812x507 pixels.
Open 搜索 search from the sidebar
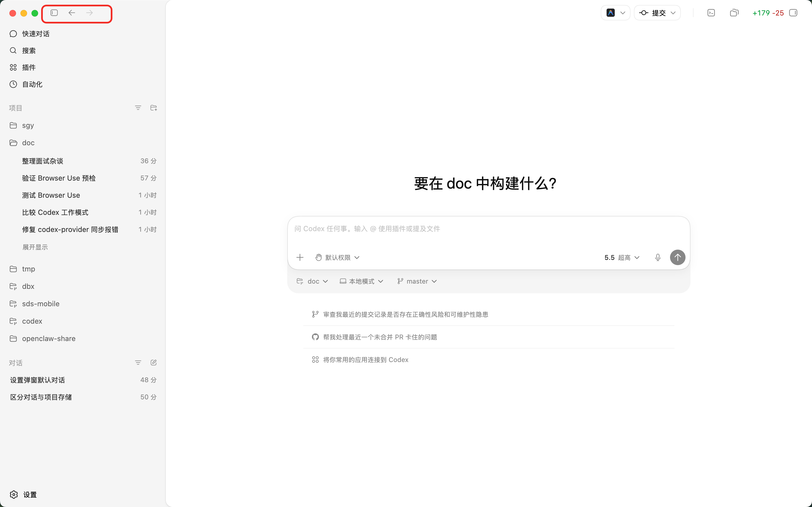(x=30, y=50)
